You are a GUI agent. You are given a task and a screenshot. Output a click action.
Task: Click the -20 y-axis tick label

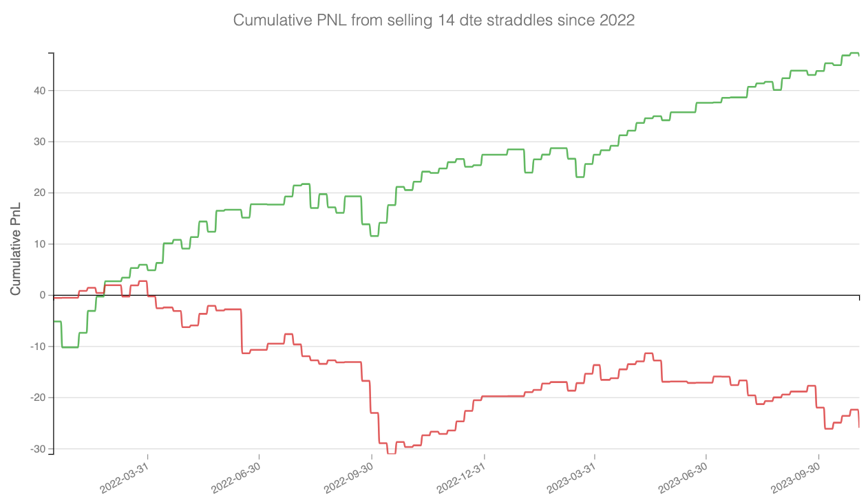tap(38, 397)
